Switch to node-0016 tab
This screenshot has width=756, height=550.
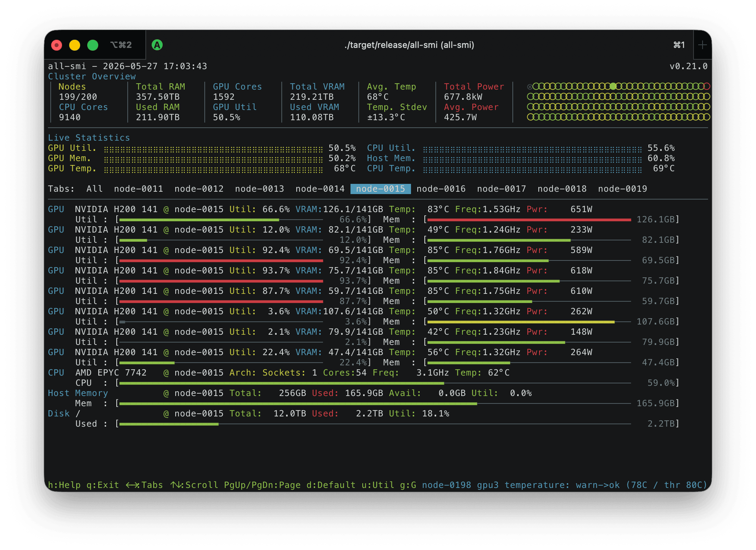[x=441, y=189]
